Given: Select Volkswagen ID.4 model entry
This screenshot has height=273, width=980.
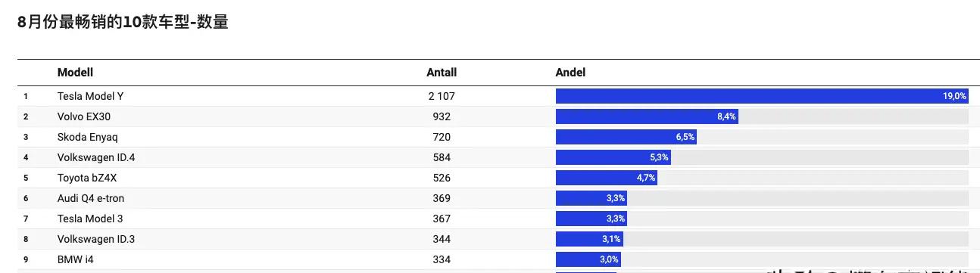Looking at the screenshot, I should click(x=96, y=157).
